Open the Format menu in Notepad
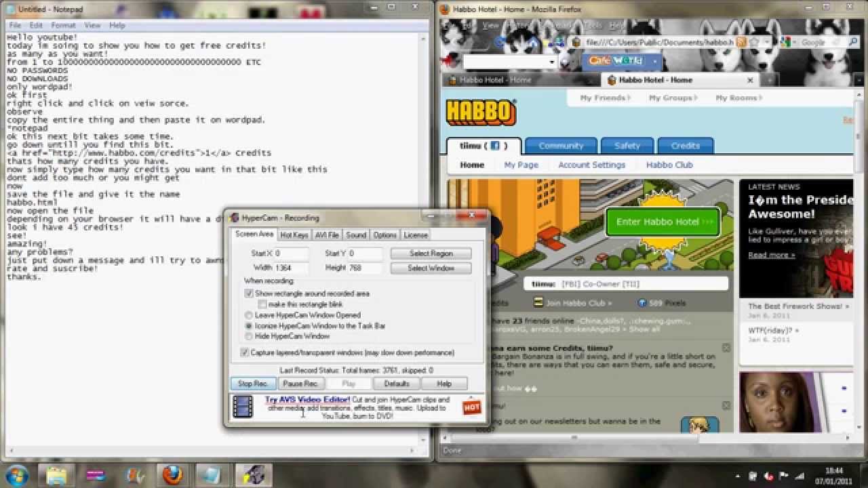868x488 pixels. (64, 25)
